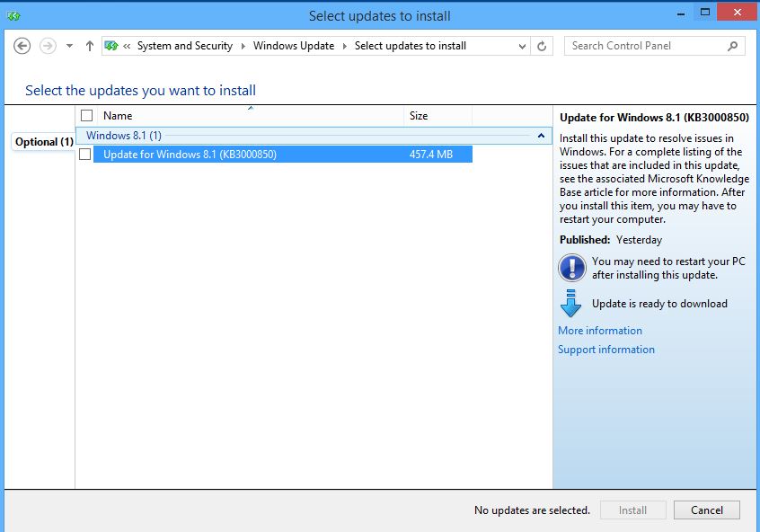
Task: Open address bar history dropdown
Action: point(522,47)
